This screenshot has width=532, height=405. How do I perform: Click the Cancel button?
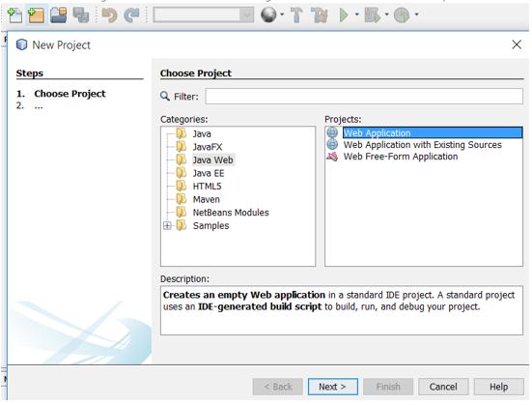pyautogui.click(x=443, y=387)
